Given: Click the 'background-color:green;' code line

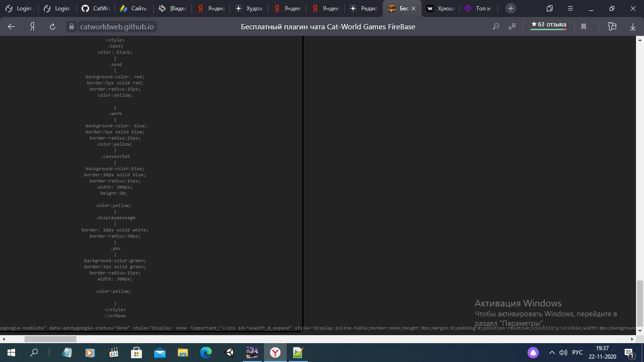Looking at the screenshot, I should pos(115,261).
